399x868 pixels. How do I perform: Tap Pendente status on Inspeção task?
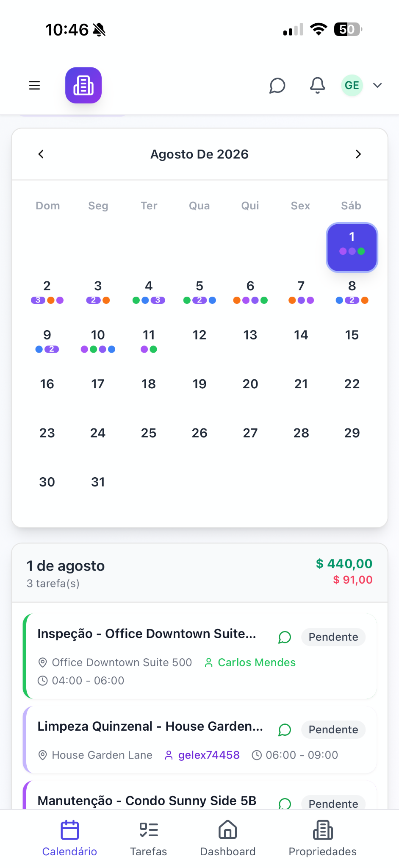click(333, 637)
